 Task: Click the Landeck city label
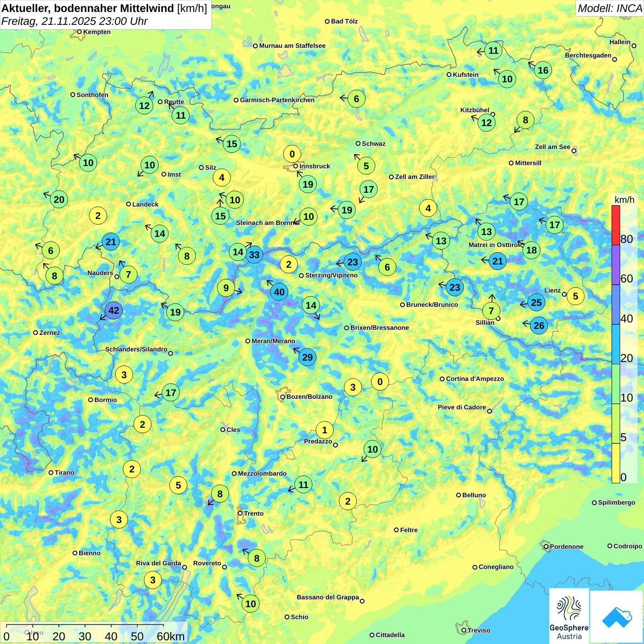pyautogui.click(x=145, y=204)
